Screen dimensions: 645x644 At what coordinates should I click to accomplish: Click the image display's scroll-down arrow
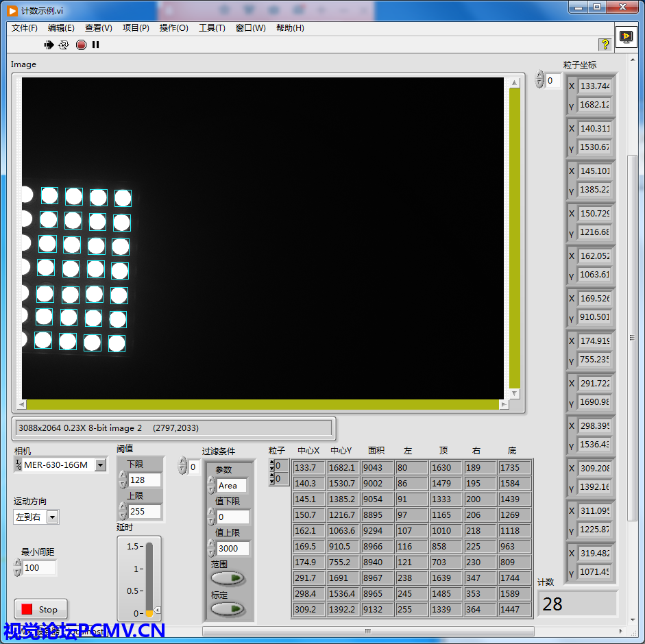click(514, 393)
